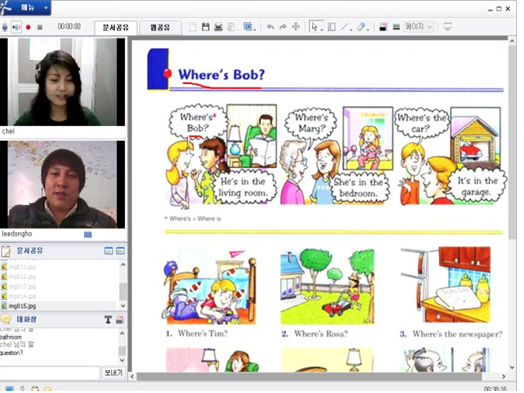Select img015.jpg in the file list
524x393 pixels.
(x=58, y=306)
